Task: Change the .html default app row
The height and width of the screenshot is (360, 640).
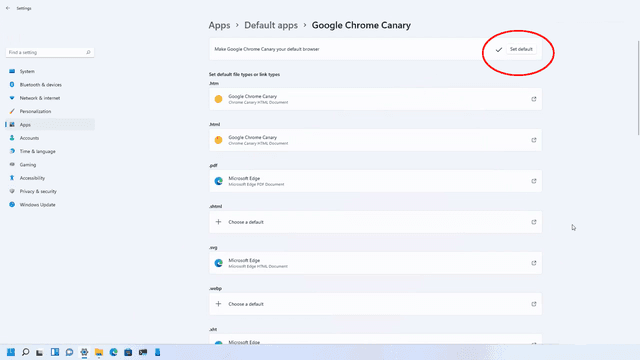Action: 376,140
